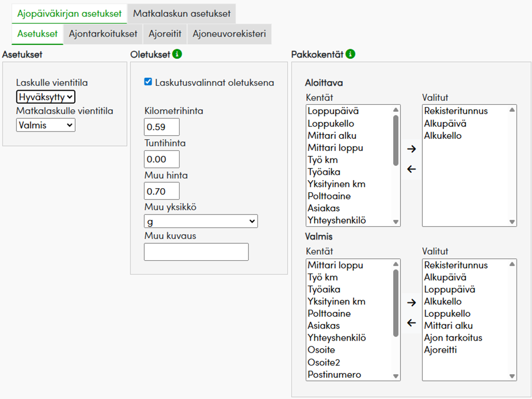Switch to Matkalaskun asetukset tab
This screenshot has width=532, height=399.
click(x=182, y=13)
